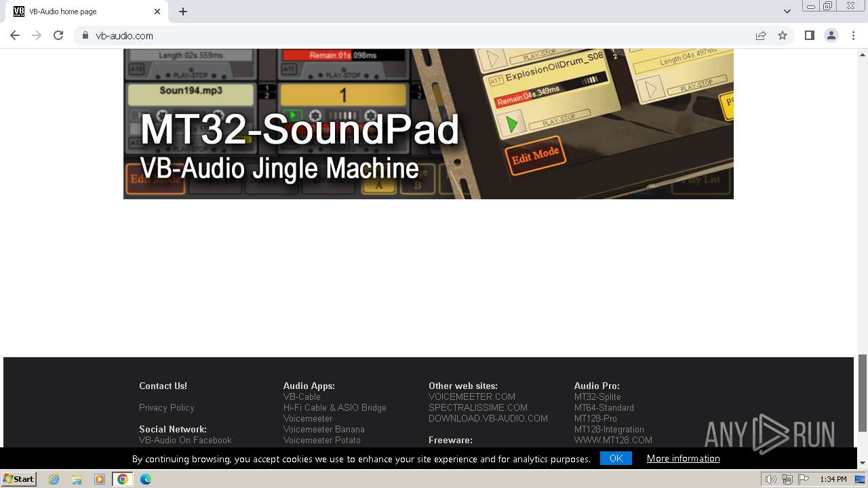This screenshot has height=488, width=868.
Task: Open More information about cookies
Action: 683,458
